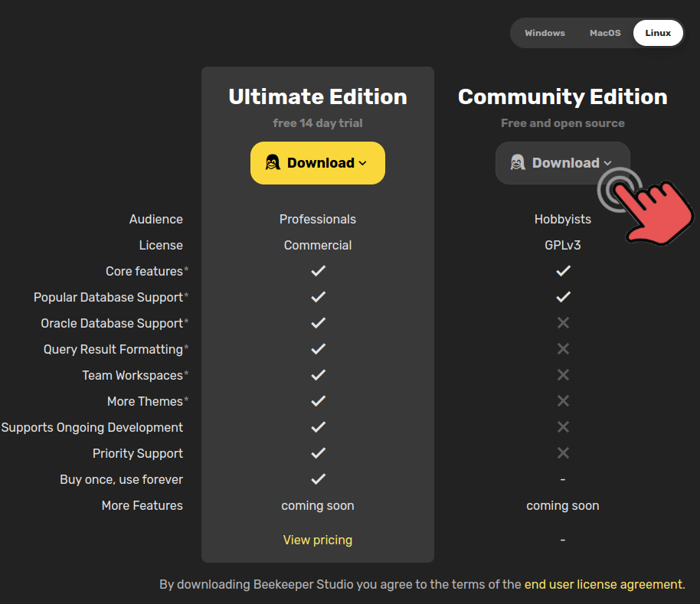This screenshot has height=604, width=700.
Task: Select the Windows platform tab
Action: (545, 33)
